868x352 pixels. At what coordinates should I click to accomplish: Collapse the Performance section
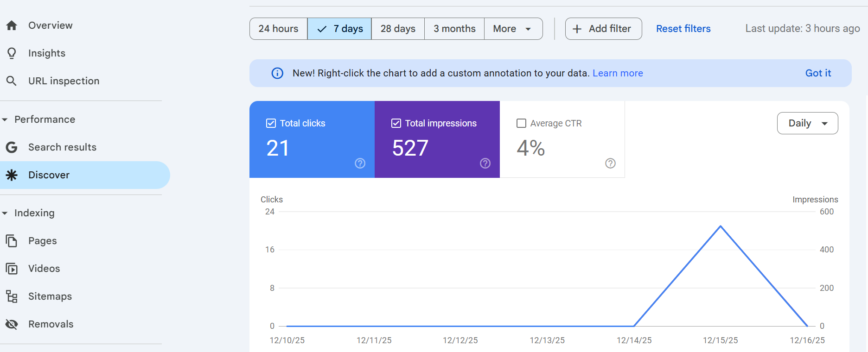click(x=5, y=119)
